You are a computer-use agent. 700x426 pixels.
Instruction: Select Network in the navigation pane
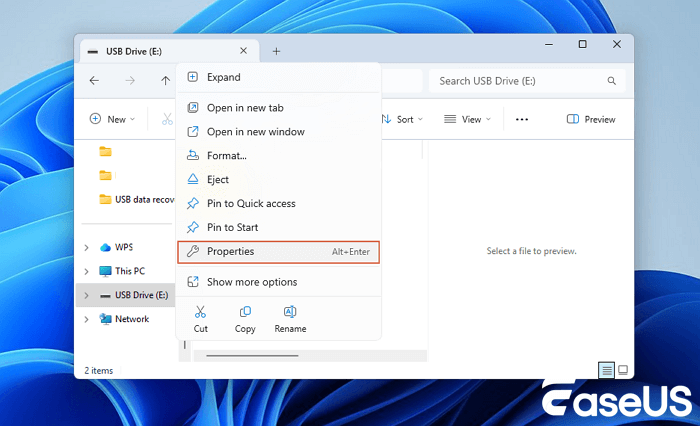click(132, 319)
